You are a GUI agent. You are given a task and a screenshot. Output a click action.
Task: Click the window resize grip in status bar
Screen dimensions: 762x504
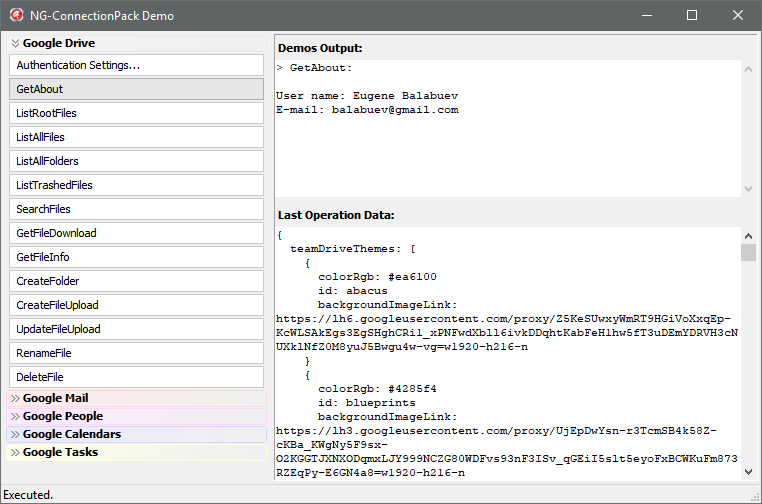pyautogui.click(x=755, y=497)
